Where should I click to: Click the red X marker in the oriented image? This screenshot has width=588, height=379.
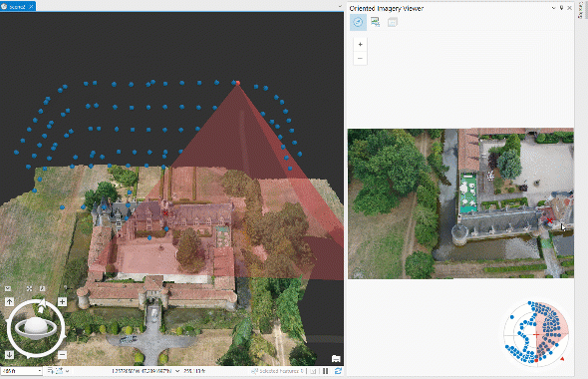point(549,220)
